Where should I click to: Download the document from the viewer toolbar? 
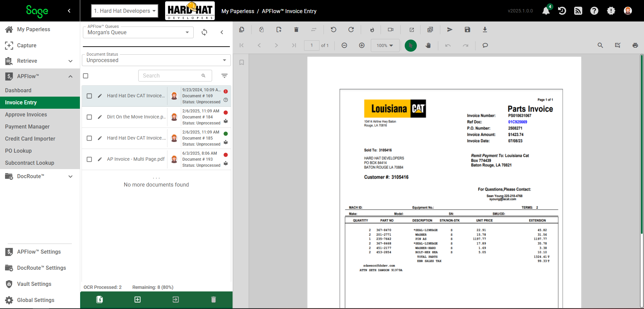click(485, 30)
